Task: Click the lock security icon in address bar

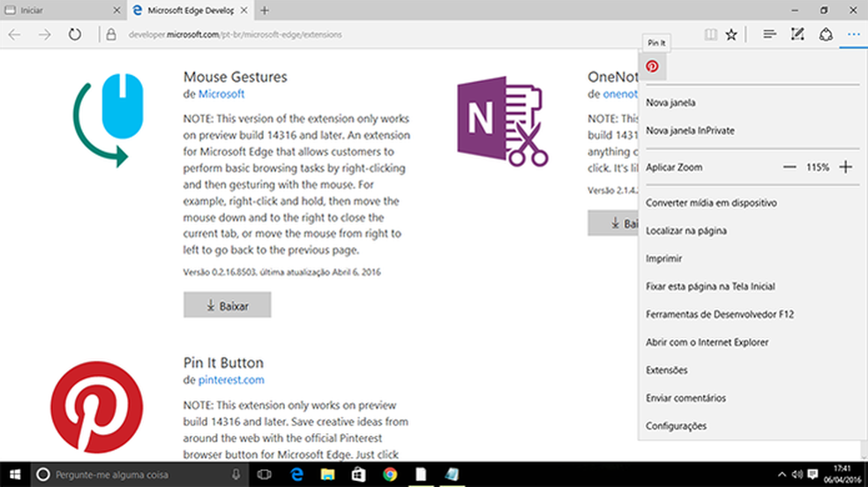Action: 111,35
